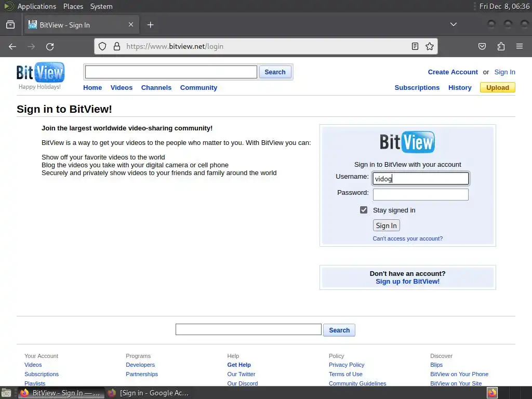Toggle the Stay signed in checkbox
This screenshot has height=399, width=532.
(364, 210)
